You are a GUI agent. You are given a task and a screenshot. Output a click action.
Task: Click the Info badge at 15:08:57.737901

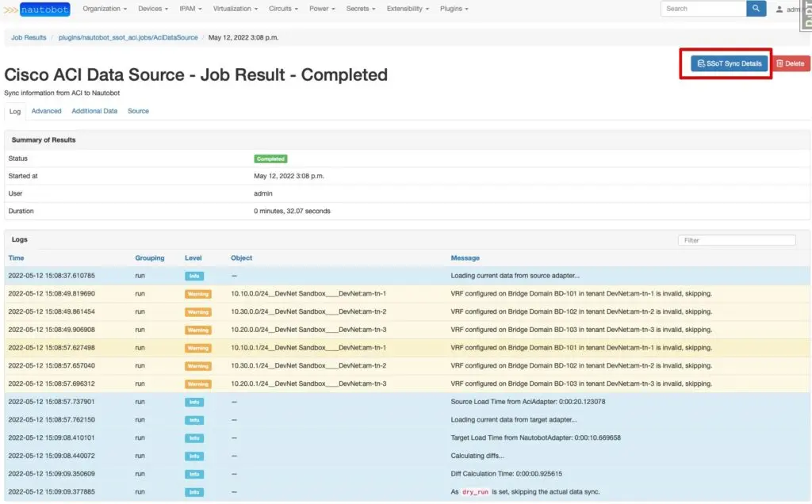194,402
